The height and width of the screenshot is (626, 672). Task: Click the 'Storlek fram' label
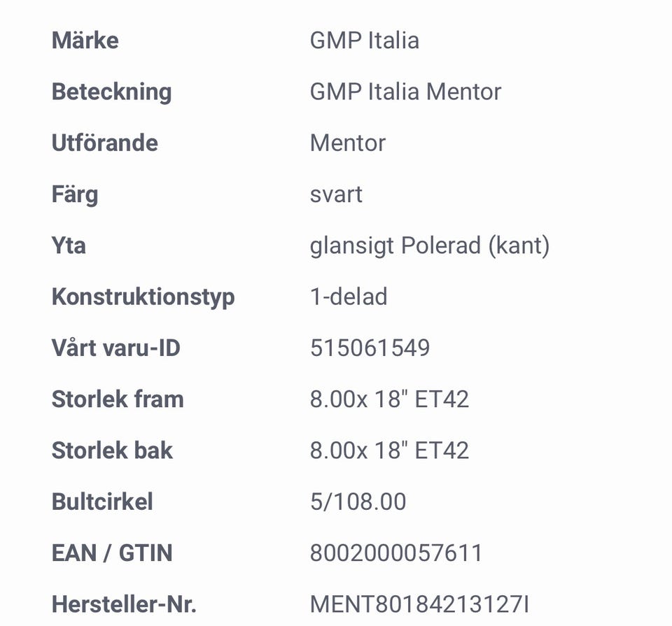coord(118,399)
